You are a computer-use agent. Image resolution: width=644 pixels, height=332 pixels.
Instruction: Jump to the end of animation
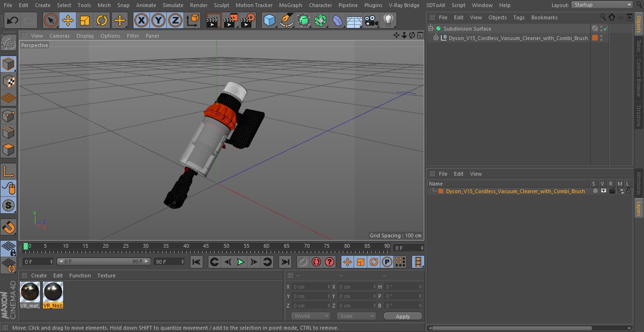click(x=285, y=262)
